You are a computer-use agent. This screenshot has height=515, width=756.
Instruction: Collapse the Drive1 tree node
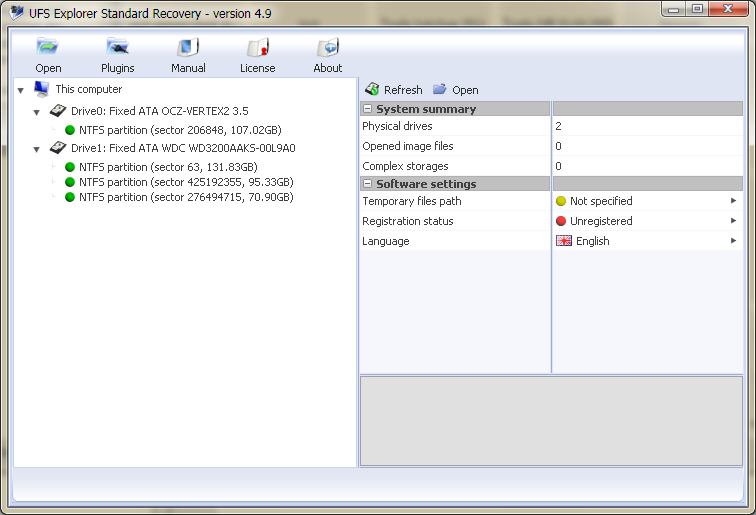(37, 149)
